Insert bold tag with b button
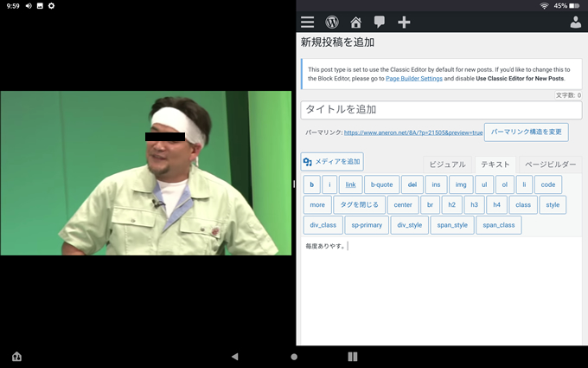 pos(311,184)
